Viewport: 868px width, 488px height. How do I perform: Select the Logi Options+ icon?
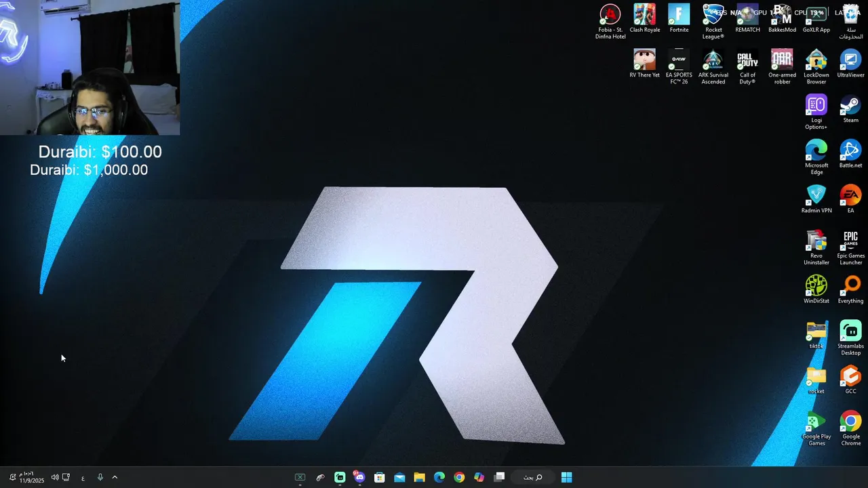click(816, 112)
